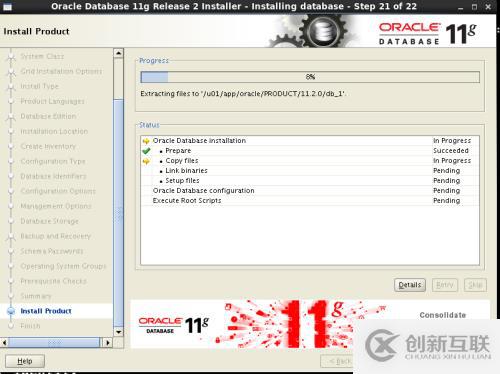Click the Extracting files path message
The height and width of the screenshot is (374, 500).
click(x=243, y=94)
